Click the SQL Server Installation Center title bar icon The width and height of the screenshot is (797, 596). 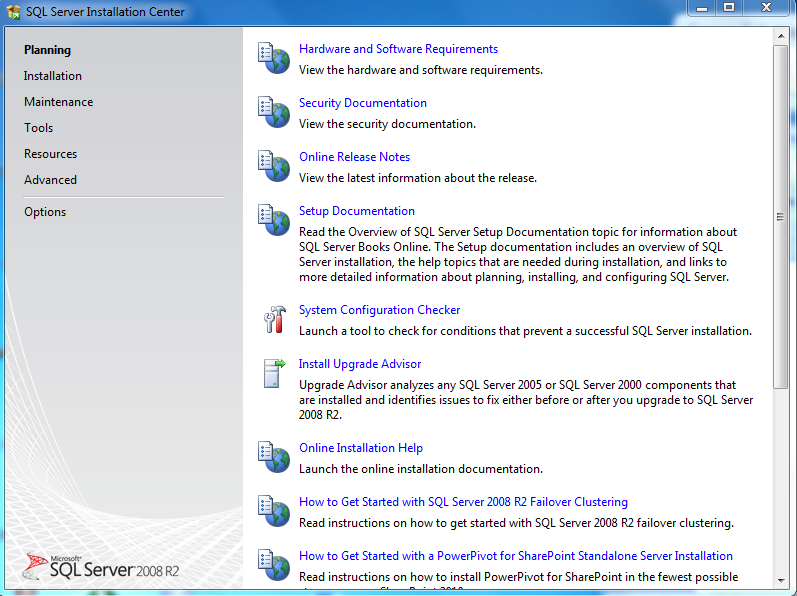13,12
